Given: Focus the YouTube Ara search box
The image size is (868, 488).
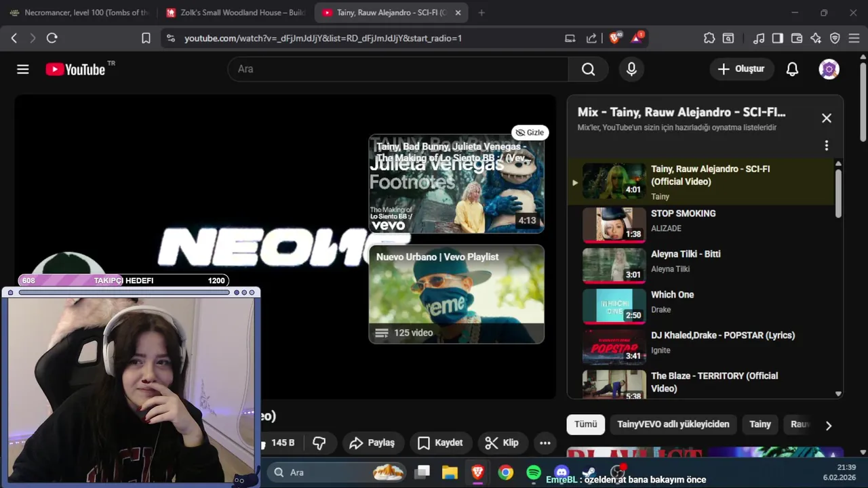Looking at the screenshot, I should pos(398,69).
